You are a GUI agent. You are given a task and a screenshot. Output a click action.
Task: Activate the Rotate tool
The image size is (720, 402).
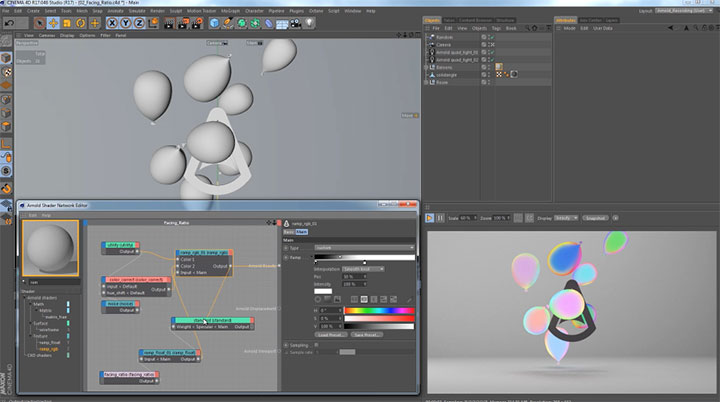pyautogui.click(x=81, y=23)
